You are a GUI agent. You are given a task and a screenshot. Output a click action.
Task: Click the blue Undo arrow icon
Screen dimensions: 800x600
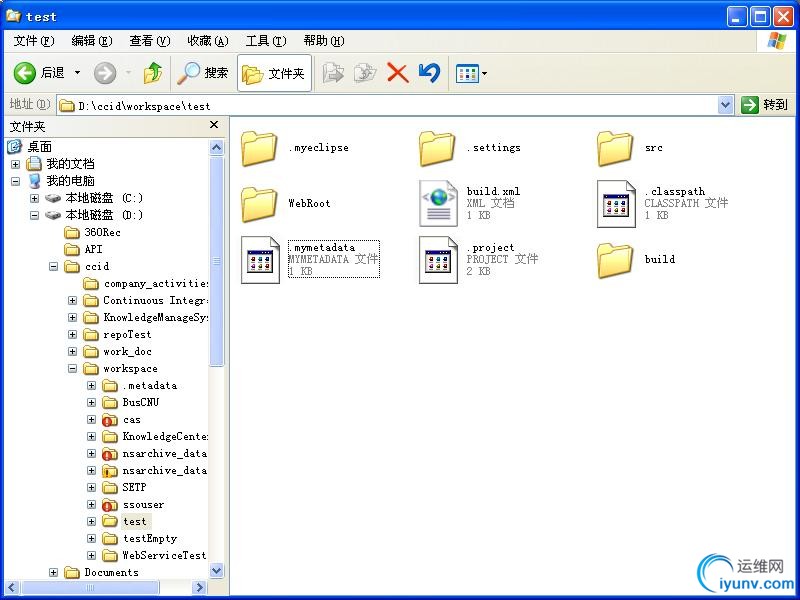[429, 73]
